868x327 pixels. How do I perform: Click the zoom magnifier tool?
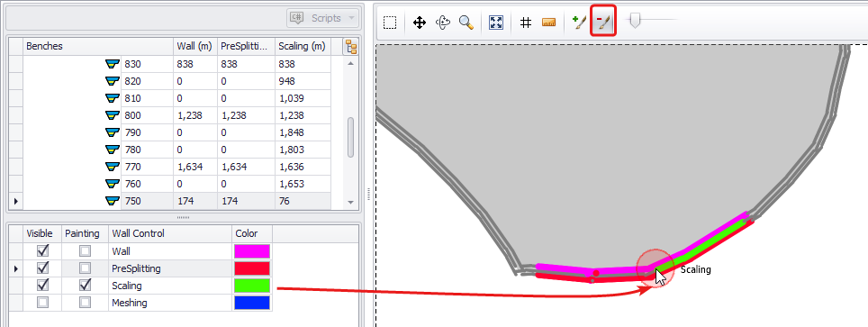click(466, 23)
